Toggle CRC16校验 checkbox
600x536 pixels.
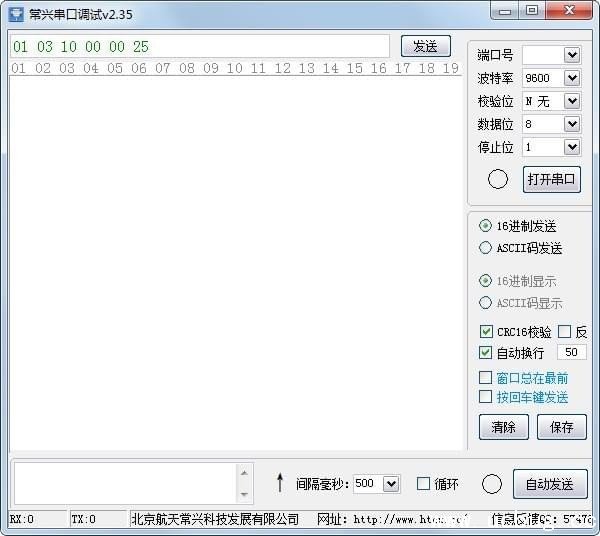click(x=486, y=332)
